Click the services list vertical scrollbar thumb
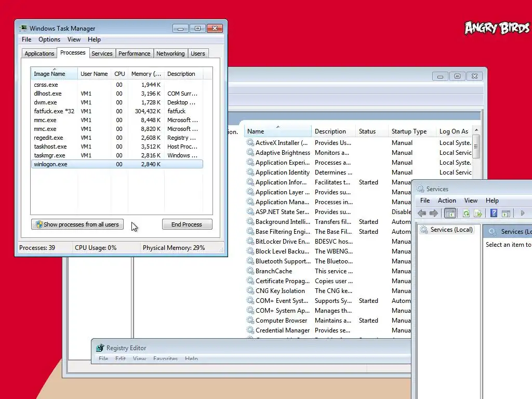The width and height of the screenshot is (532, 399). click(476, 147)
